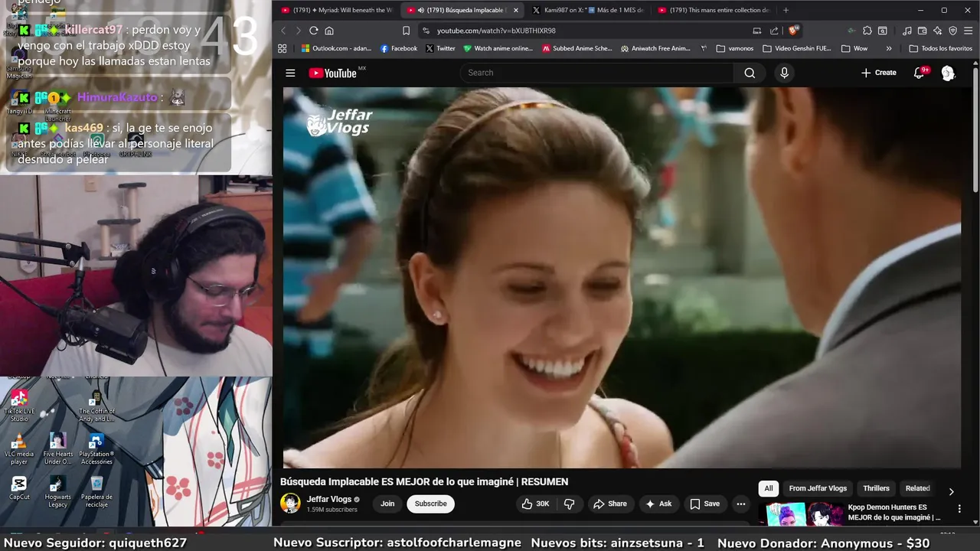Reload the page in the browser
The height and width of the screenshot is (551, 980).
point(313,31)
